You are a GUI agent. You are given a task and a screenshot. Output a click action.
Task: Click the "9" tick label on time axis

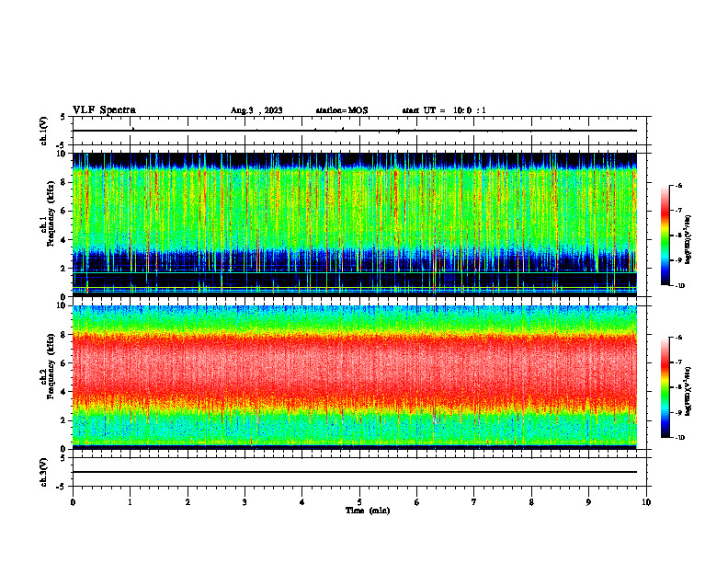(x=588, y=502)
